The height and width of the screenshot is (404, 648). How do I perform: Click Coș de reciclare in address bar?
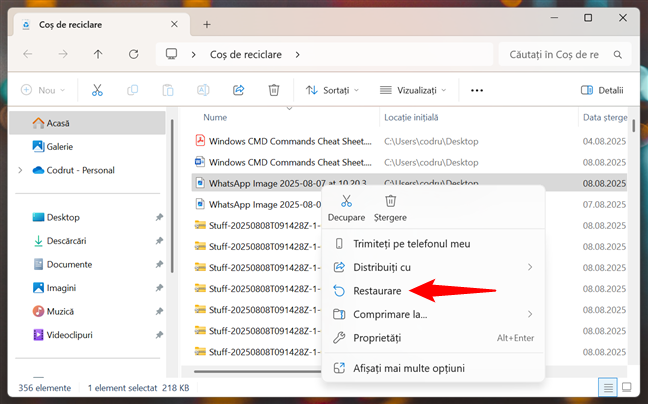coord(245,55)
